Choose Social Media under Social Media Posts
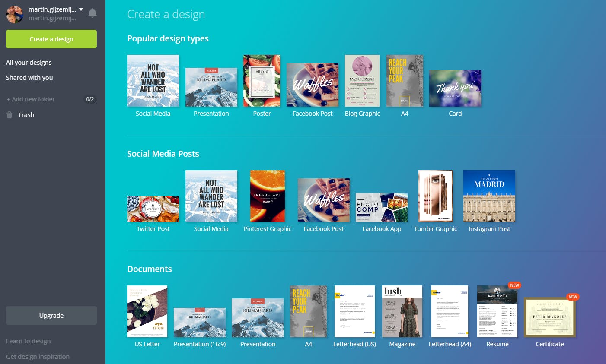Viewport: 606px width, 364px height. tap(211, 196)
